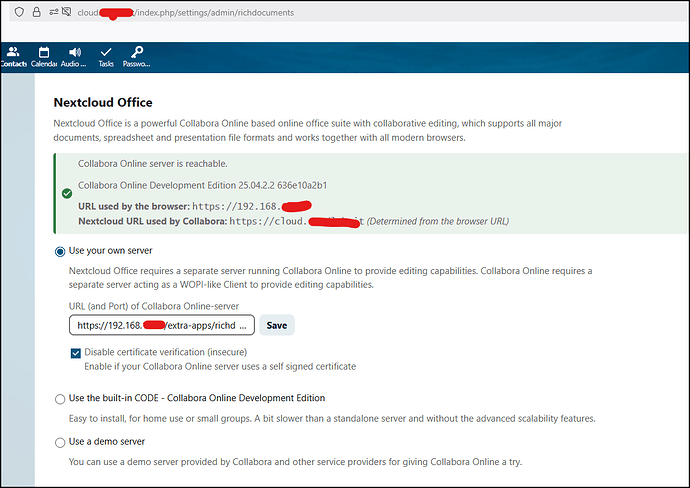The height and width of the screenshot is (488, 690).
Task: Click 'Enable if your Collabora Online server uses' hint
Action: 220,367
